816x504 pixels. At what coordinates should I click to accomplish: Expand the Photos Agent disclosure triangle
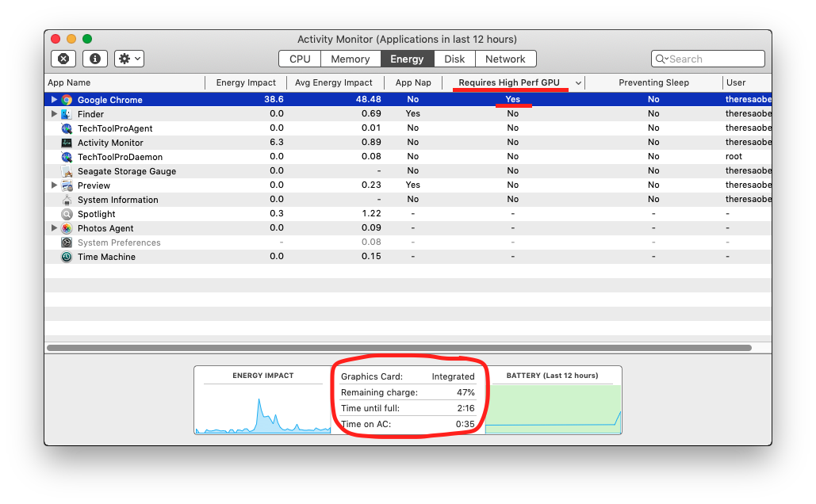click(x=54, y=227)
